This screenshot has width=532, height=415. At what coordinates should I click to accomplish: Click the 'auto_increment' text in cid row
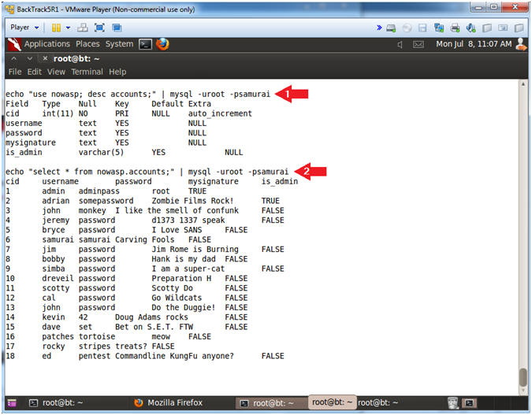220,113
